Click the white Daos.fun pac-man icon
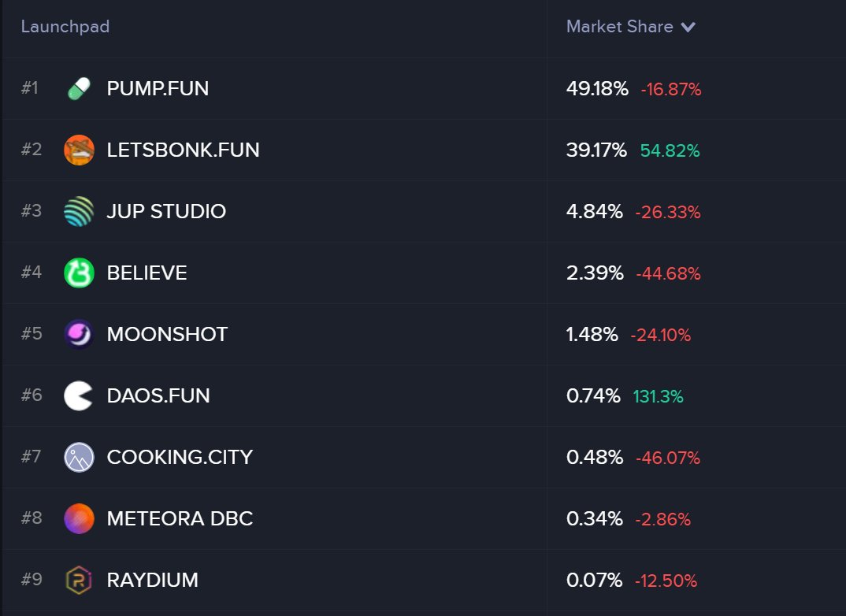The width and height of the screenshot is (846, 616). (x=79, y=396)
